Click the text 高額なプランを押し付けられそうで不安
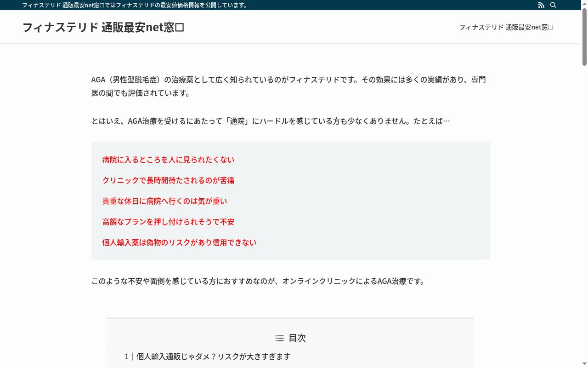This screenshot has width=588, height=368. [x=168, y=222]
